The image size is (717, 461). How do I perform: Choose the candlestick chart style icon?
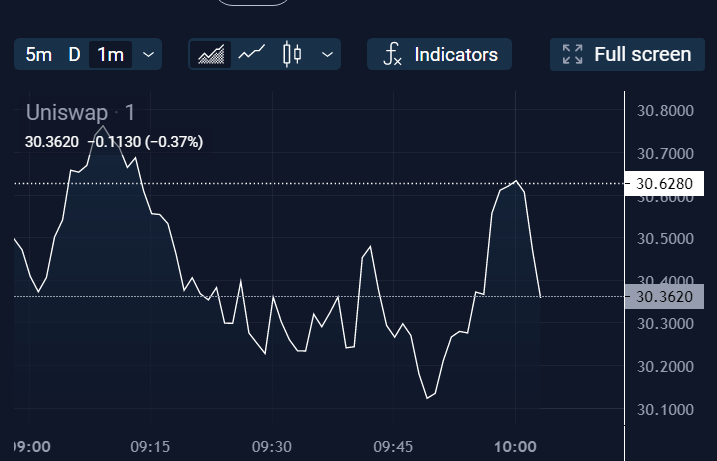pos(292,54)
